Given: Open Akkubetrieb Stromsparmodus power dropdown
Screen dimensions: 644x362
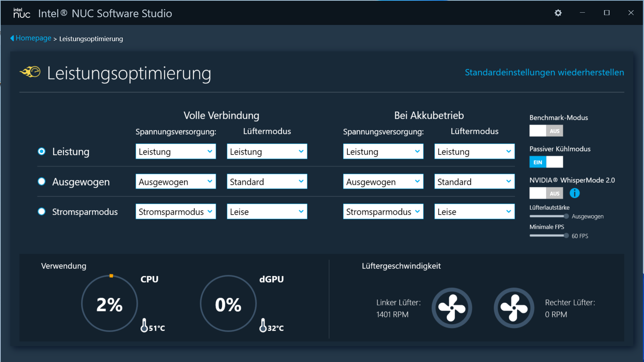Looking at the screenshot, I should point(383,212).
